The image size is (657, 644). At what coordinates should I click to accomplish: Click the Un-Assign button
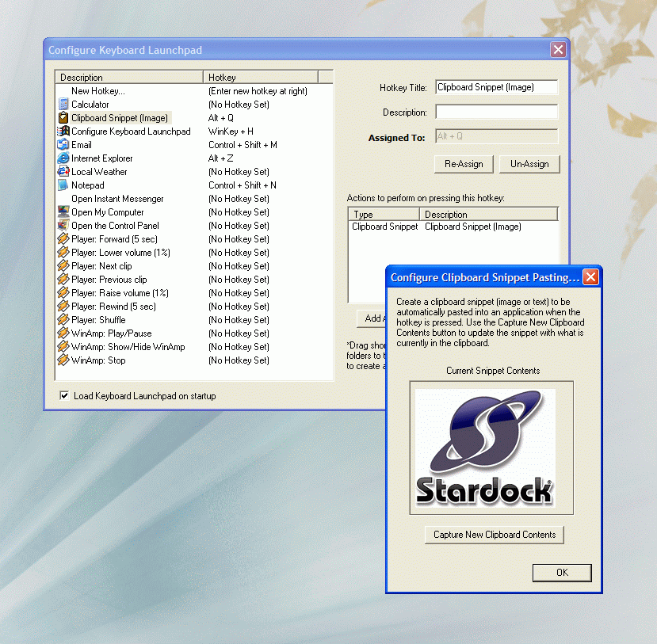[529, 164]
